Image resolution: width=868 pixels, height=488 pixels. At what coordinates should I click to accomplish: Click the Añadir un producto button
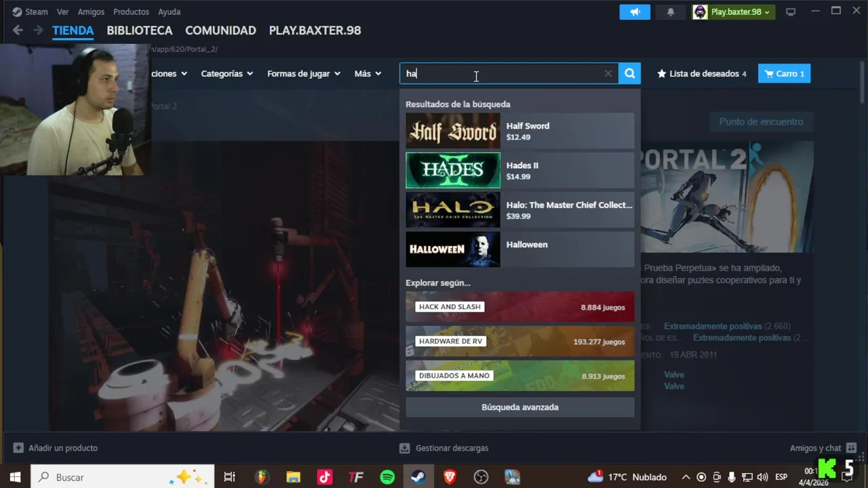click(x=56, y=448)
